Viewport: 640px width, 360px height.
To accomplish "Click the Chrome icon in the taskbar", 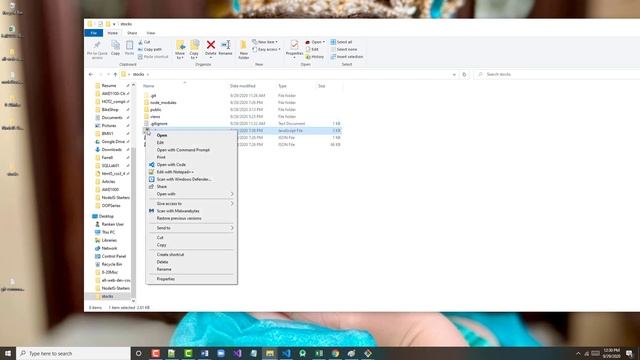I will pyautogui.click(x=336, y=353).
